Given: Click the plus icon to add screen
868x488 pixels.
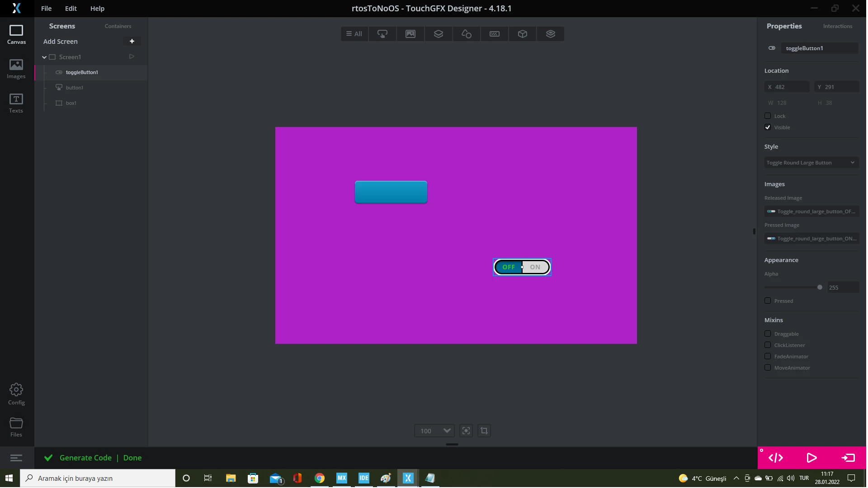Looking at the screenshot, I should tap(132, 41).
